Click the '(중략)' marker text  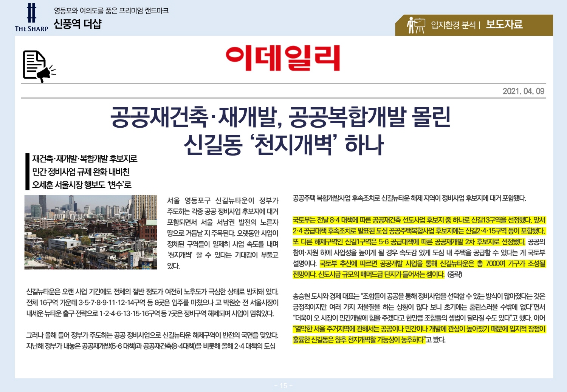click(455, 275)
